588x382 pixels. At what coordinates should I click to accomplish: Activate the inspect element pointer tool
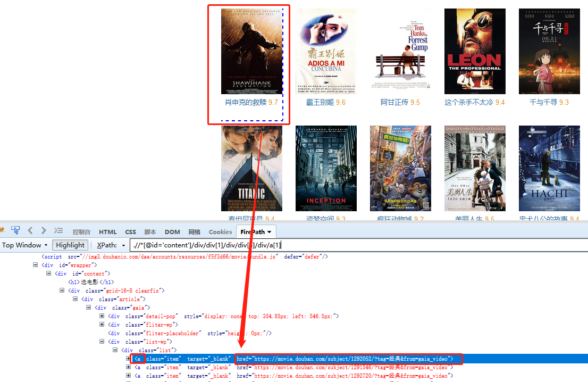(x=15, y=230)
